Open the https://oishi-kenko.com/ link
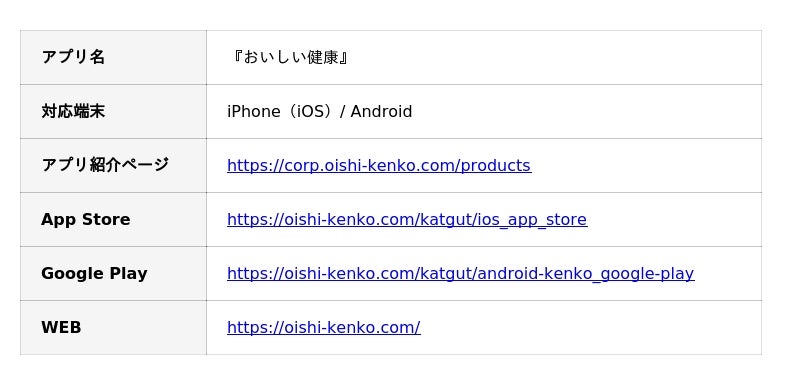The height and width of the screenshot is (385, 800). 324,327
